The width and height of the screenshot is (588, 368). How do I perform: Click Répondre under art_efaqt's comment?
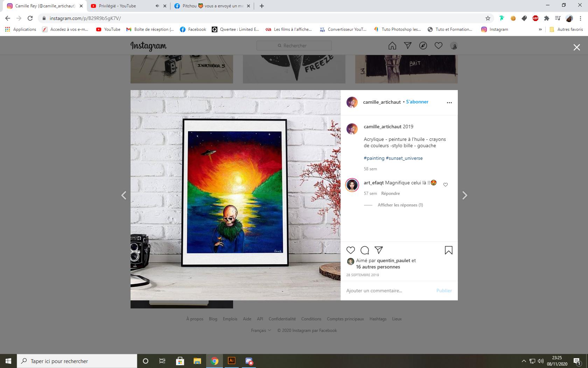pyautogui.click(x=391, y=193)
